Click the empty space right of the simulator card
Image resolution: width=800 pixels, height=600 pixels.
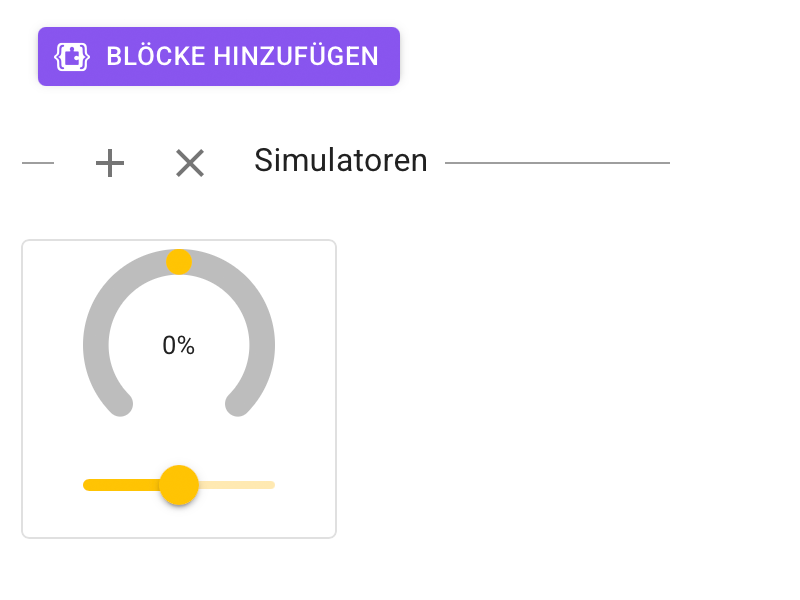[x=560, y=390]
